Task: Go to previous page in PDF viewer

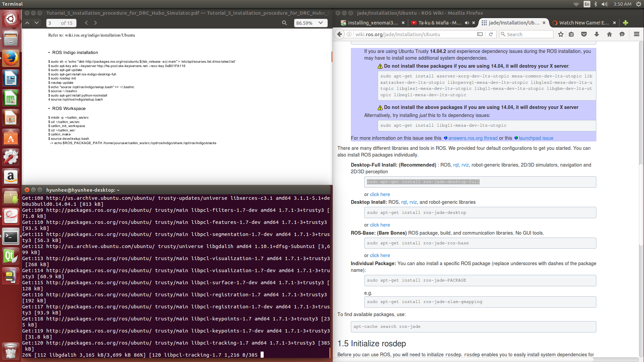Action: [x=28, y=23]
